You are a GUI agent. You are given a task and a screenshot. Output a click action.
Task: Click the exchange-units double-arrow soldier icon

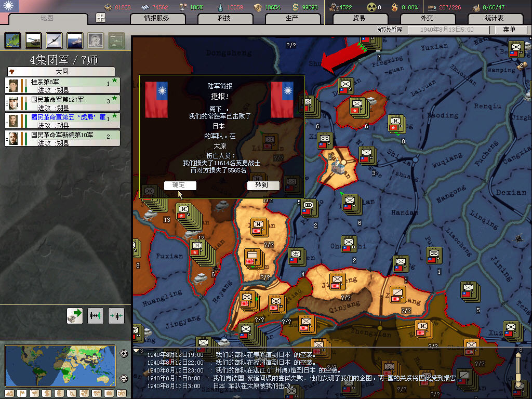point(96,315)
